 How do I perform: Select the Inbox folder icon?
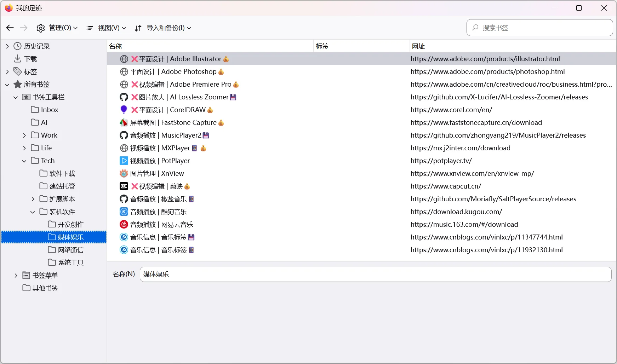[x=35, y=110]
